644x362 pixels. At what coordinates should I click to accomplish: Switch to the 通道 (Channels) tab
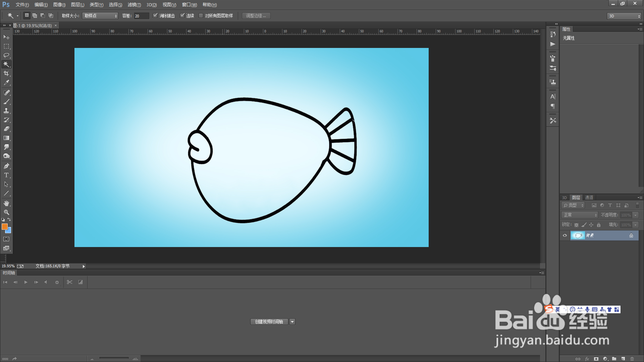(589, 197)
